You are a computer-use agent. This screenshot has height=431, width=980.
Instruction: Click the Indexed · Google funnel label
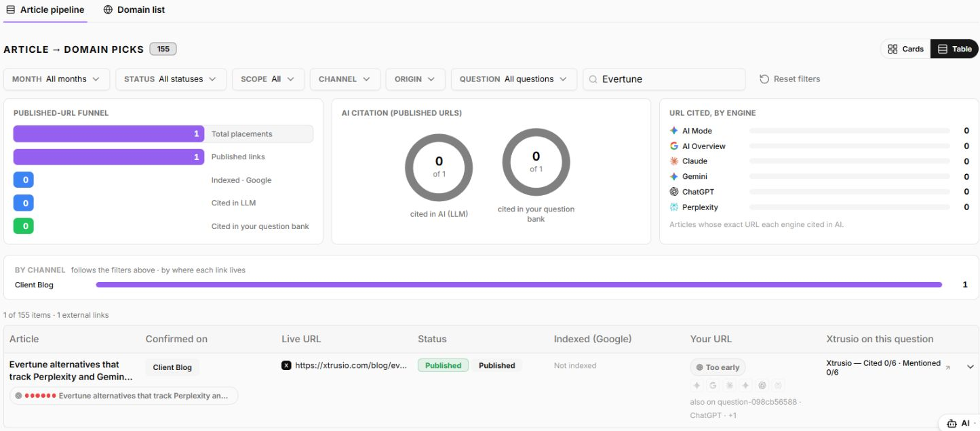click(241, 180)
